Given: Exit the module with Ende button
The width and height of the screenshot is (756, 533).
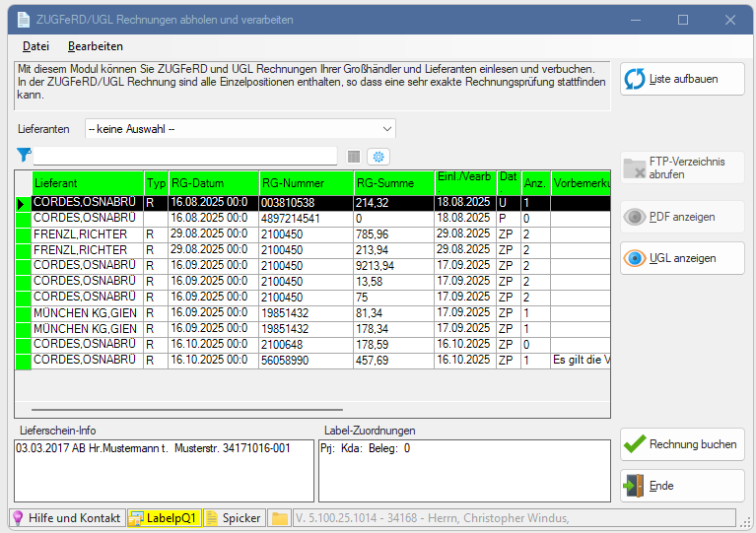Looking at the screenshot, I should pyautogui.click(x=682, y=486).
